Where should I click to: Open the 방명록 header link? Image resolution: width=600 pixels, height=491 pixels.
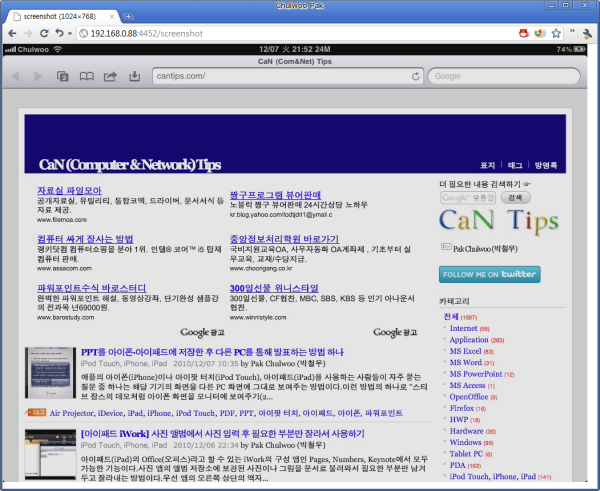tap(546, 165)
